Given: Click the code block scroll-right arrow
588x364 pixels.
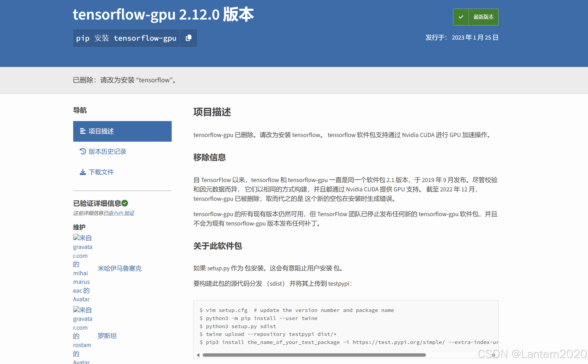Looking at the screenshot, I should click(493, 355).
